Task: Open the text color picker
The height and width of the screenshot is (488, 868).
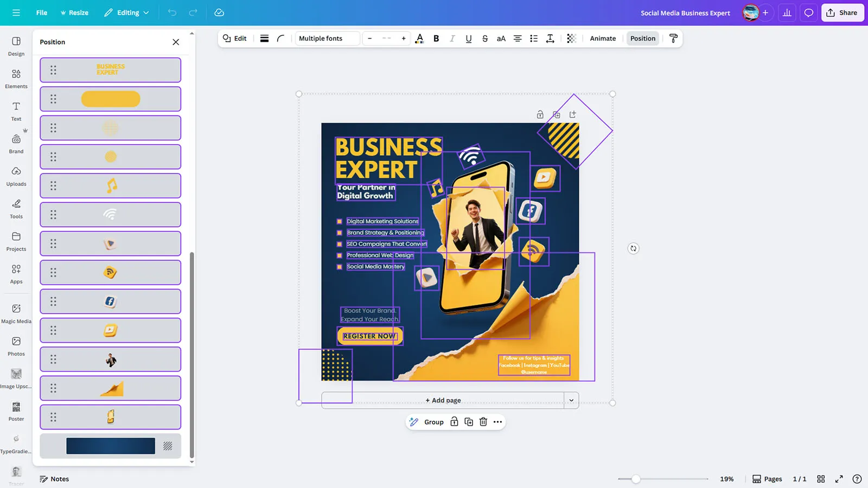Action: click(419, 38)
